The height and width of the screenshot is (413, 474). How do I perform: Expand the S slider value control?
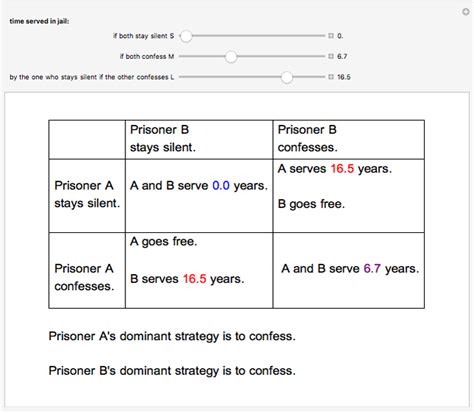[331, 36]
